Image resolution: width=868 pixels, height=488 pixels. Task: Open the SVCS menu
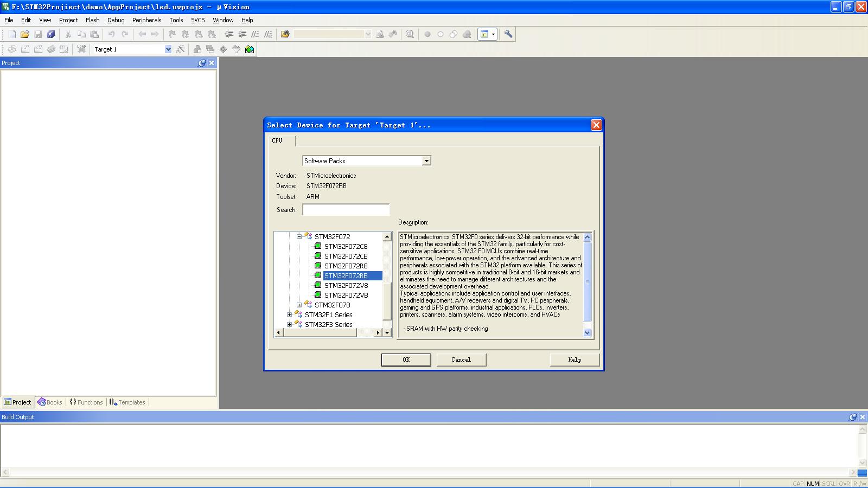click(x=198, y=20)
